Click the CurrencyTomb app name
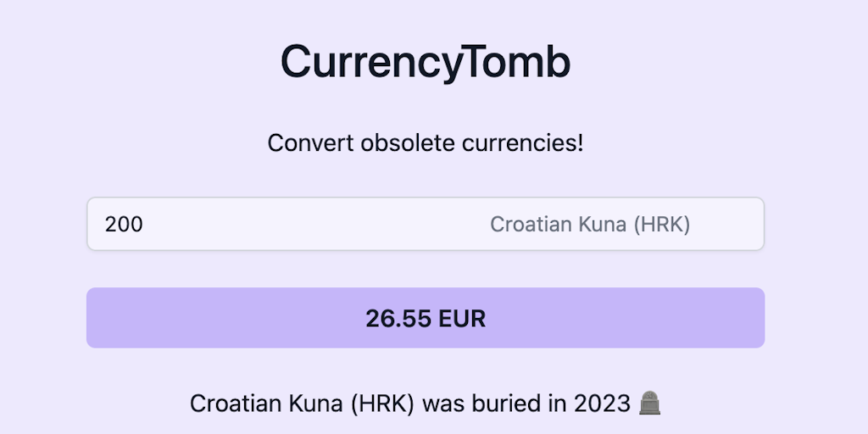The height and width of the screenshot is (434, 868). coord(426,62)
